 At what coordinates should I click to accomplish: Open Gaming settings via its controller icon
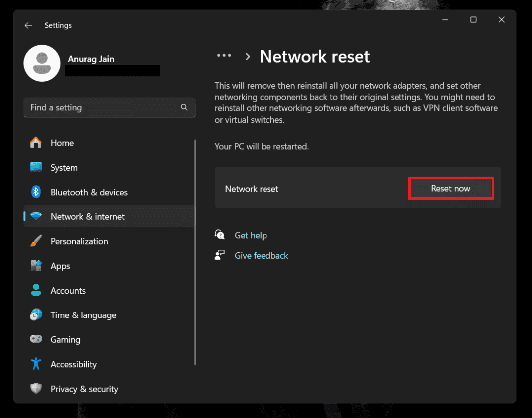[x=36, y=339]
